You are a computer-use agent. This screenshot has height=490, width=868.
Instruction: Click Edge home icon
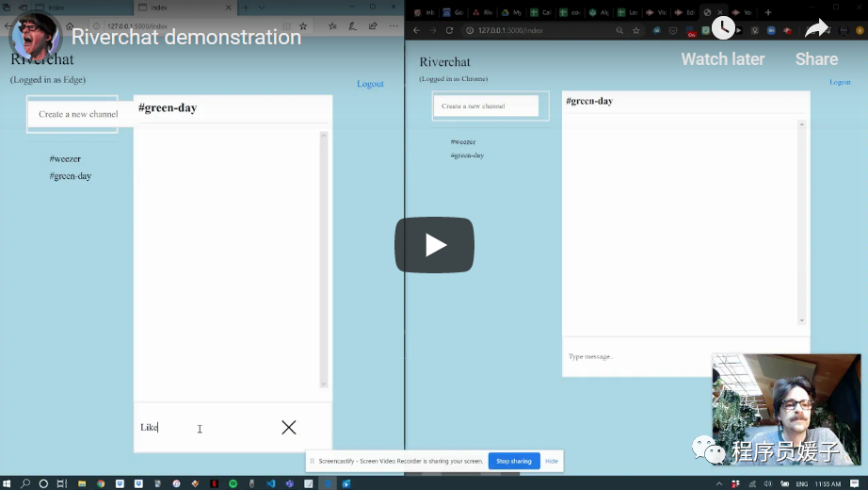coord(70,26)
